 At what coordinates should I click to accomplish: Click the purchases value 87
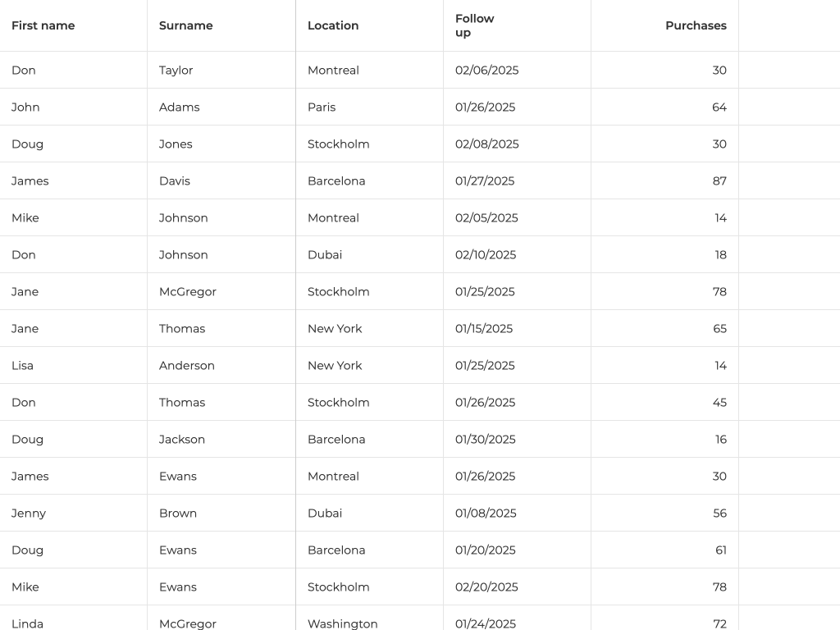click(719, 181)
